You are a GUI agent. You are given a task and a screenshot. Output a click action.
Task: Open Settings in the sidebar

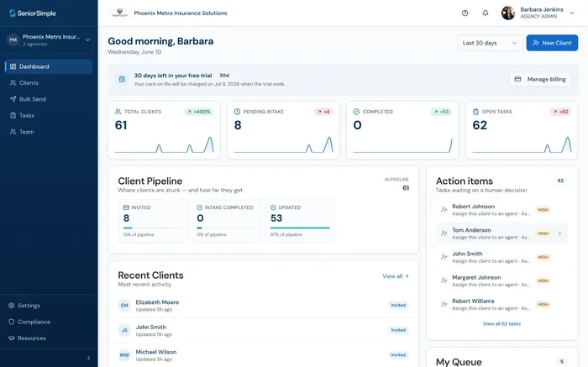pyautogui.click(x=49, y=306)
